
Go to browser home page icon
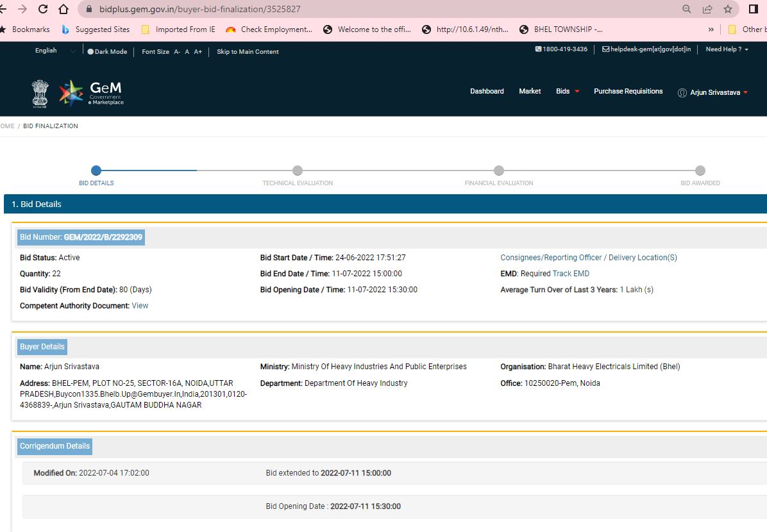pos(63,9)
